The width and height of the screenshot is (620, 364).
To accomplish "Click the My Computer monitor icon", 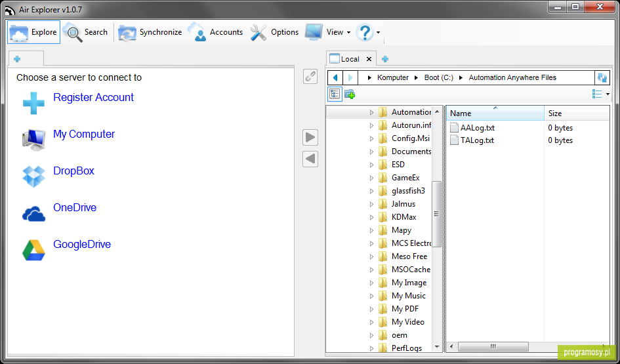I will pyautogui.click(x=33, y=140).
